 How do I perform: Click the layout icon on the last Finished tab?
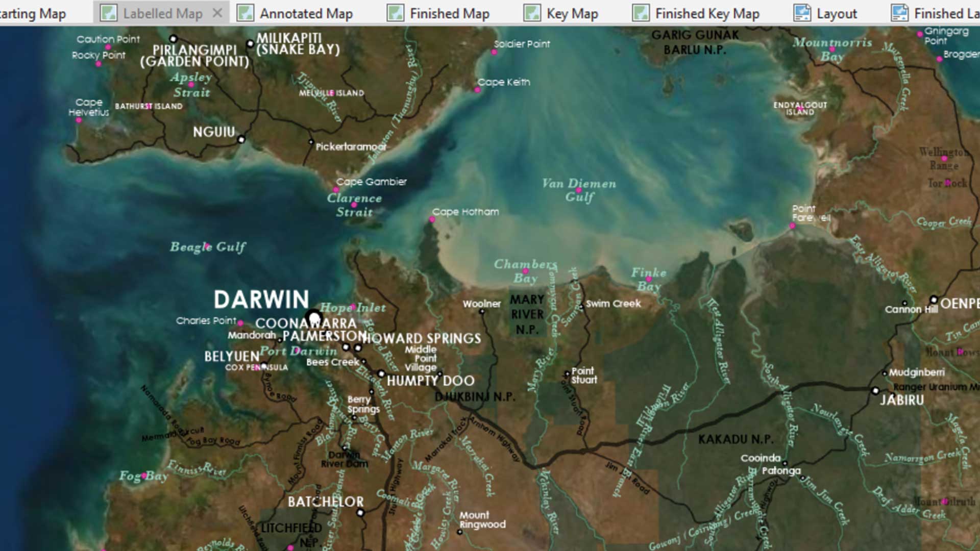pos(899,13)
